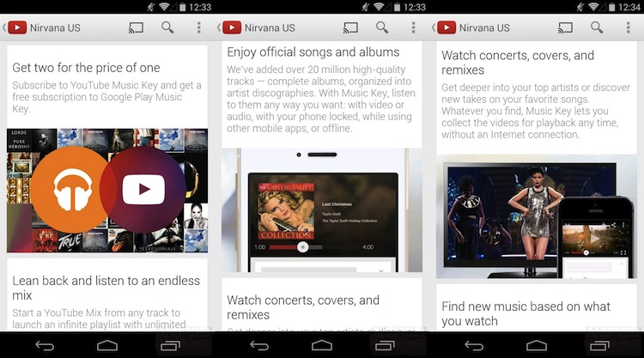The width and height of the screenshot is (644, 358).
Task: Tap the concert video image on TV
Action: coord(505,214)
